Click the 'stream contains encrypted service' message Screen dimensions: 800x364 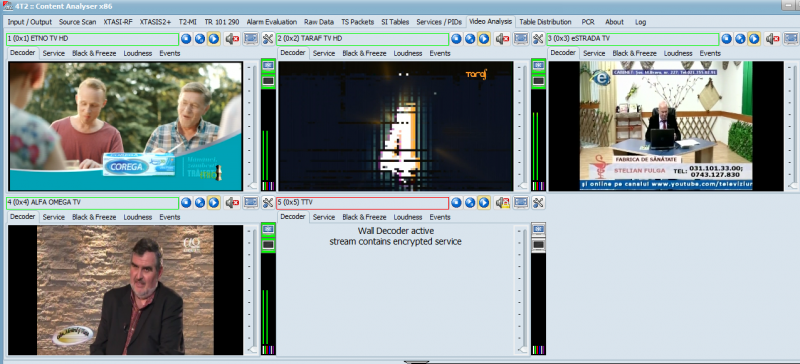point(395,241)
